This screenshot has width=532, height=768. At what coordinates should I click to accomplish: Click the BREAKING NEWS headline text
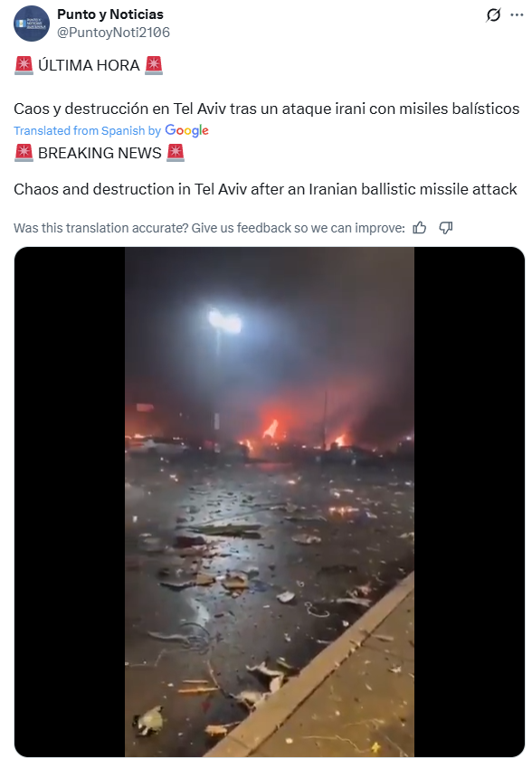click(100, 153)
